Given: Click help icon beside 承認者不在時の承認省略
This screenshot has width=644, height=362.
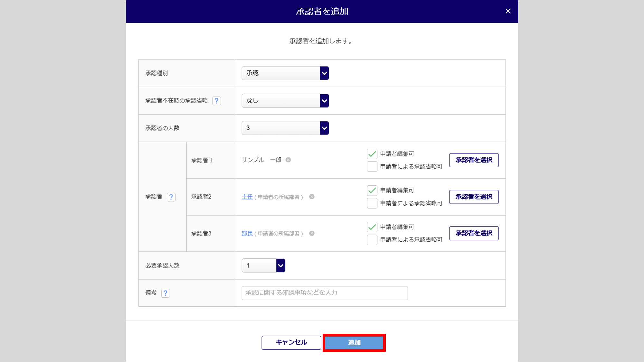Looking at the screenshot, I should 216,101.
